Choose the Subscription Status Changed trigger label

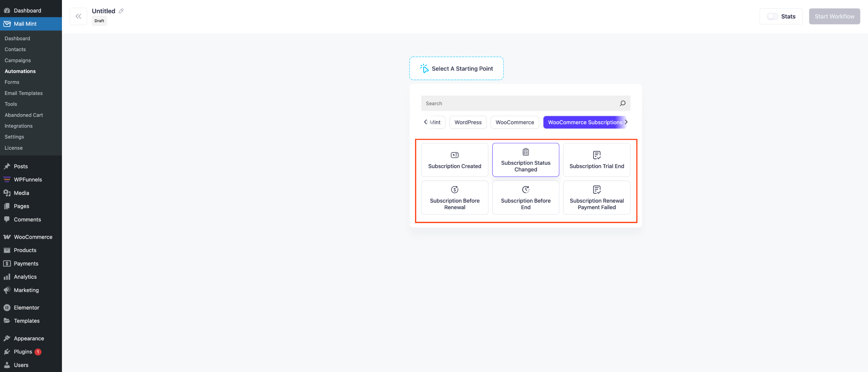526,166
